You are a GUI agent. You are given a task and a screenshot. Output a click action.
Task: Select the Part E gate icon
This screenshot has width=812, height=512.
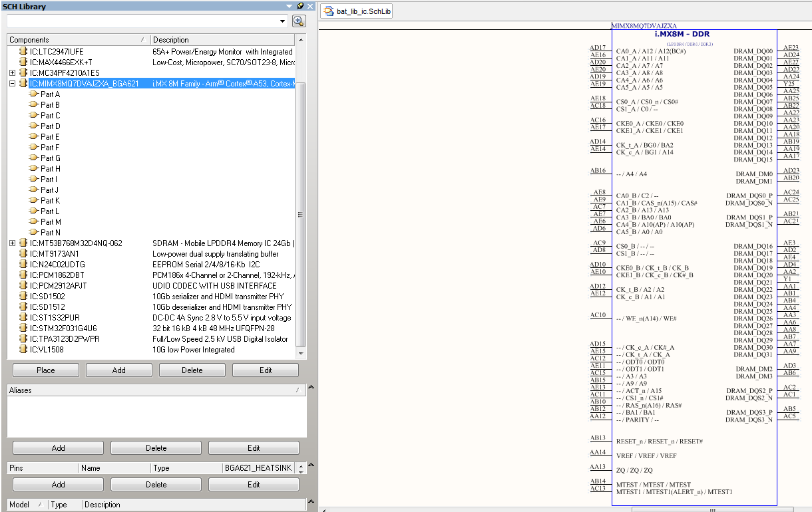pyautogui.click(x=34, y=137)
